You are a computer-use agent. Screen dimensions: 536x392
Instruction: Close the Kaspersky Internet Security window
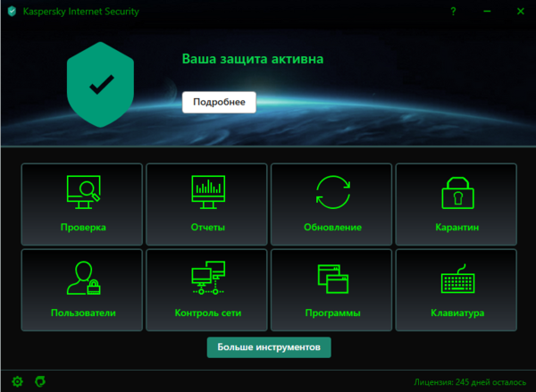pos(521,12)
